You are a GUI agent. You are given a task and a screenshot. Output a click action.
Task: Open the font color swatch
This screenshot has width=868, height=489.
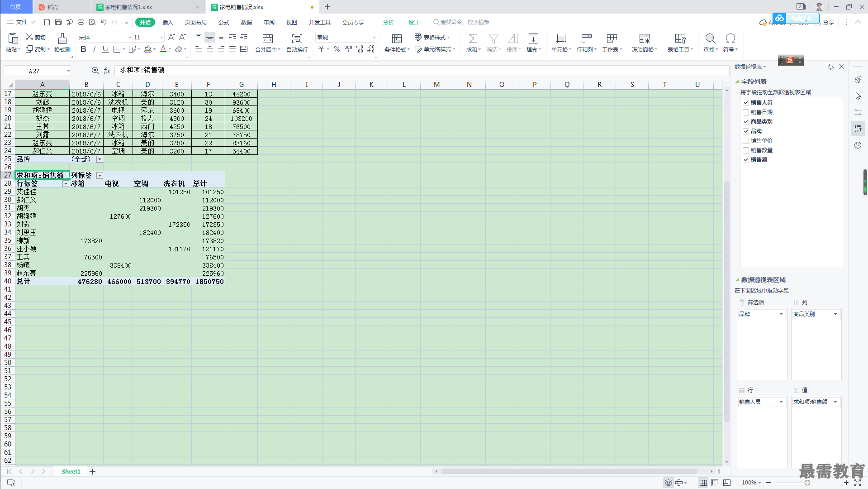point(163,49)
